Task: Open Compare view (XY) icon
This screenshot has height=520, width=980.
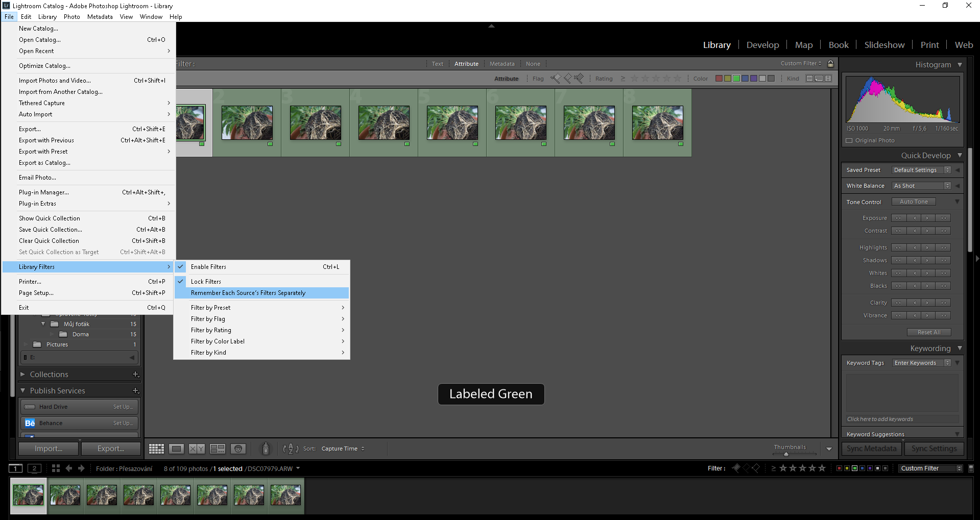Action: click(197, 449)
